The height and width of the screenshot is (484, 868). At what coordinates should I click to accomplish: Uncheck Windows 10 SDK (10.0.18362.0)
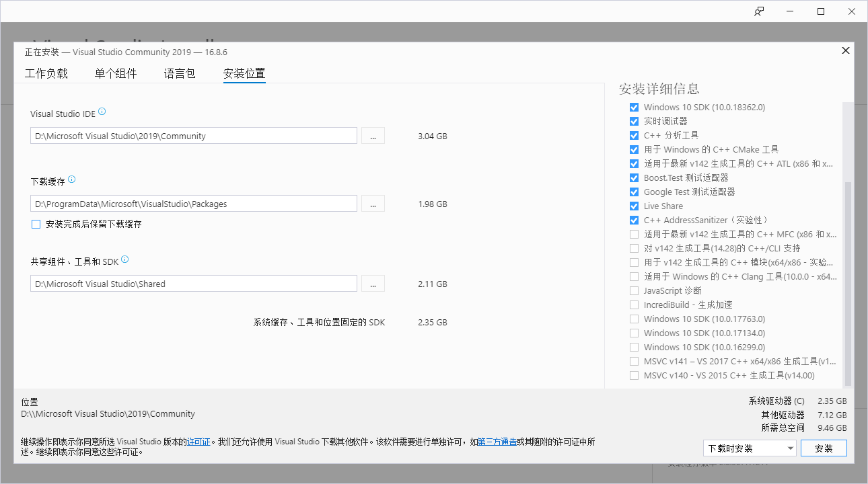(x=634, y=108)
